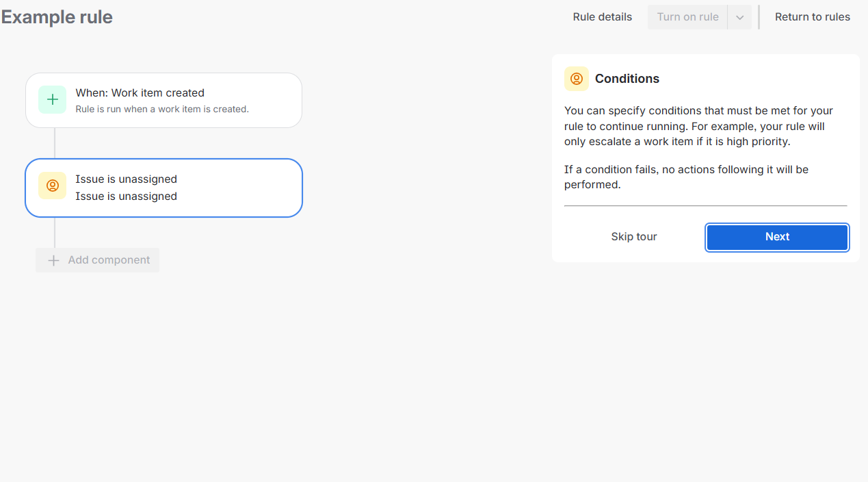Click the Example rule title
This screenshot has width=868, height=482.
click(x=57, y=16)
